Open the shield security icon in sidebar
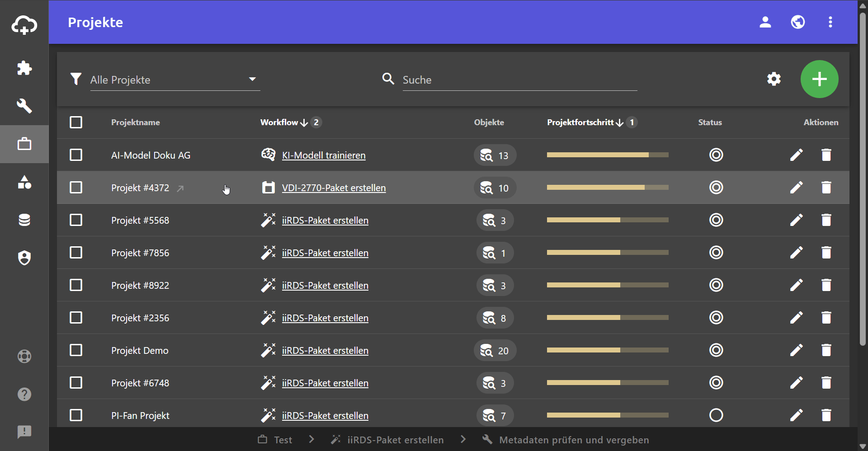 click(x=24, y=258)
